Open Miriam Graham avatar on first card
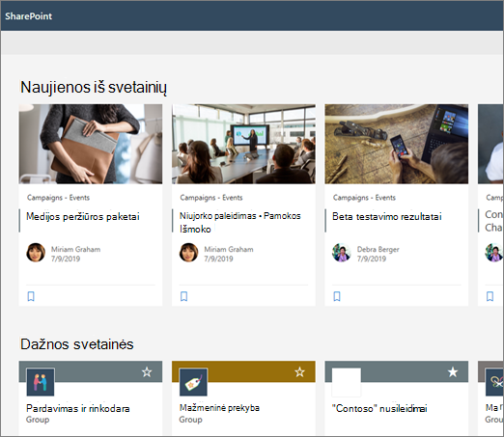The height and width of the screenshot is (437, 504). tap(36, 253)
